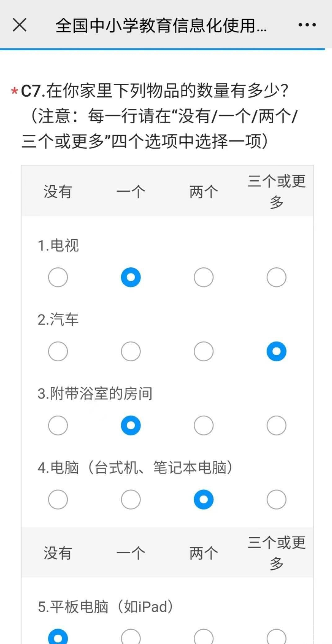Select 两个 for 3.附带浴室的房间

[x=203, y=425]
